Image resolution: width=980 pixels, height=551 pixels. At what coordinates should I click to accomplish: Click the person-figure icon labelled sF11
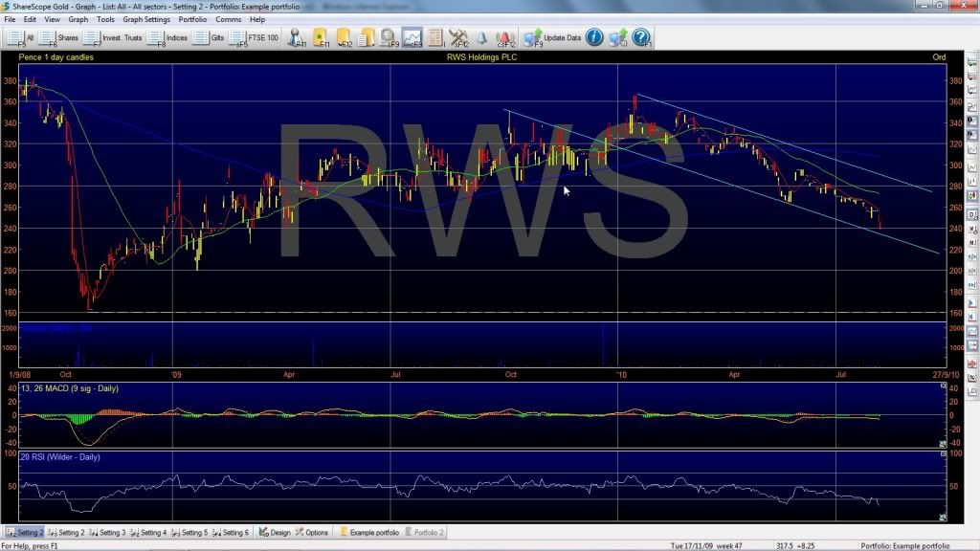pyautogui.click(x=297, y=38)
